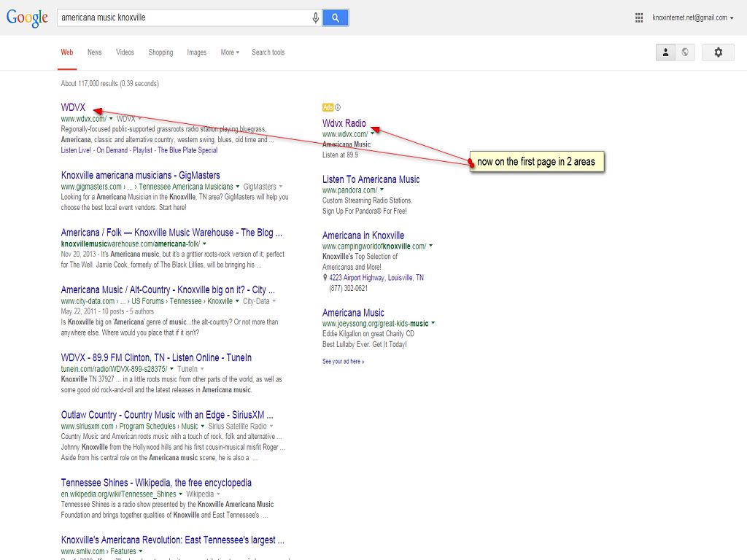Expand arrow beside www.pandora.com/ ad URL

[x=382, y=190]
